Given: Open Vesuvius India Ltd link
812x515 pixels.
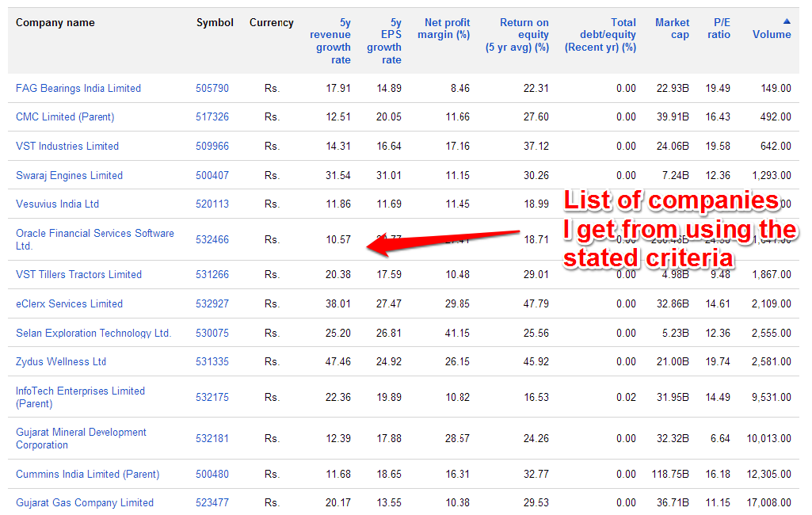Looking at the screenshot, I should [x=58, y=204].
